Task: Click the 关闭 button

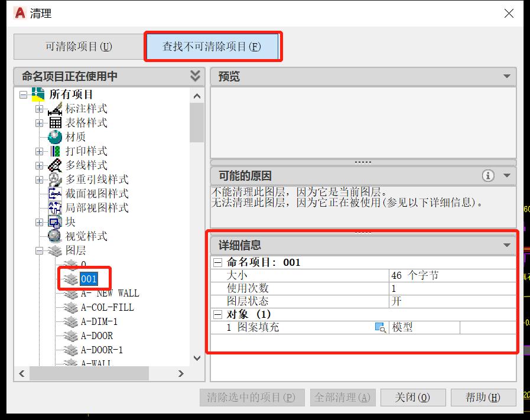Action: click(413, 397)
